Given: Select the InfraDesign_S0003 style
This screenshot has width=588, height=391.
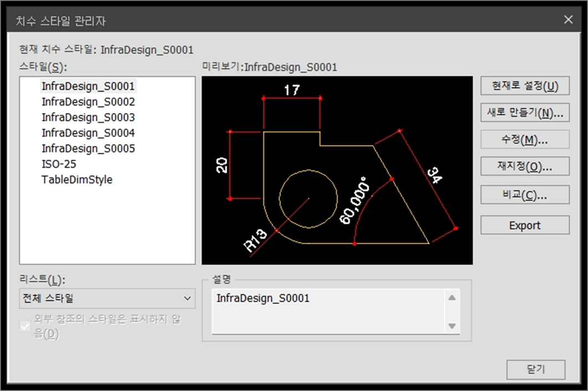Looking at the screenshot, I should (88, 117).
